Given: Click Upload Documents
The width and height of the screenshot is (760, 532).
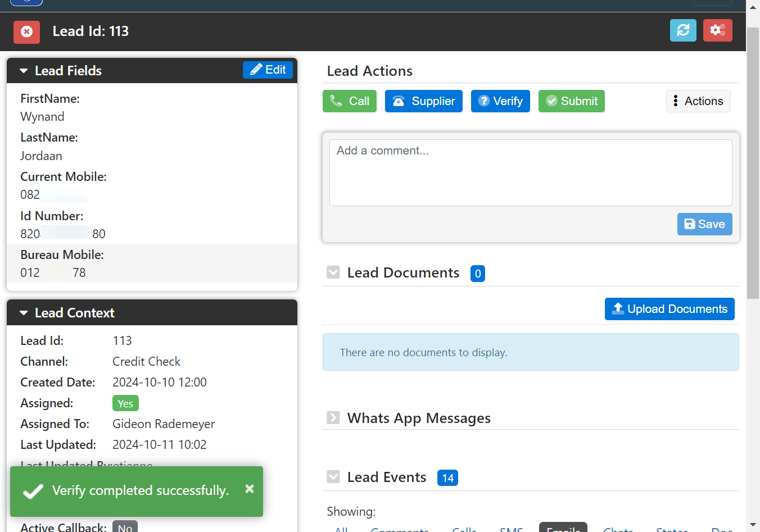Looking at the screenshot, I should 669,309.
